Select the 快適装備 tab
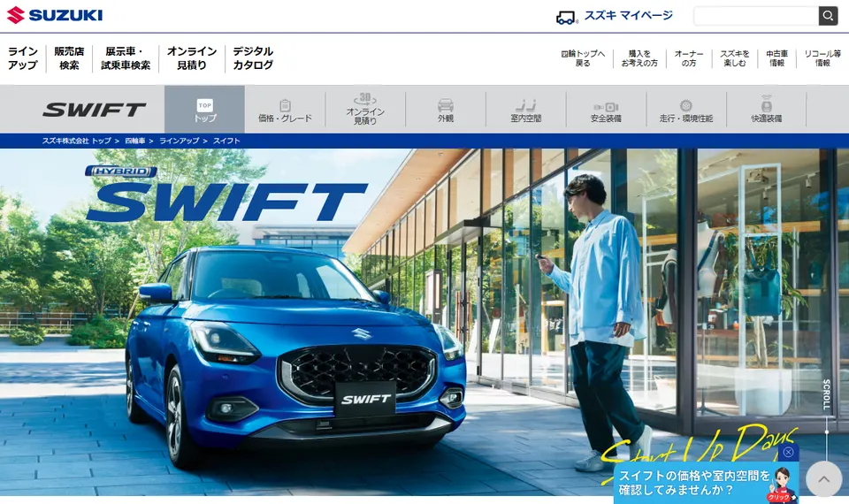 [x=766, y=110]
